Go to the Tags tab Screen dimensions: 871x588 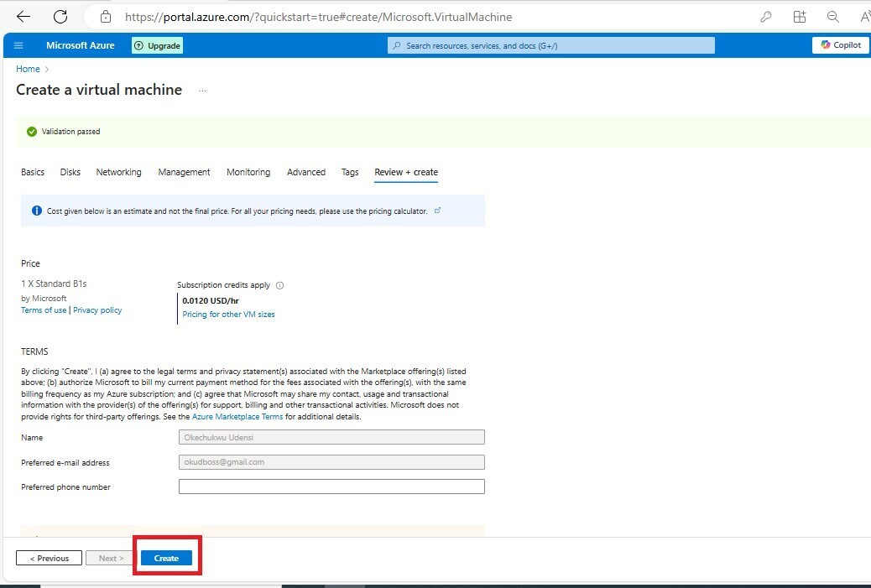pyautogui.click(x=350, y=172)
